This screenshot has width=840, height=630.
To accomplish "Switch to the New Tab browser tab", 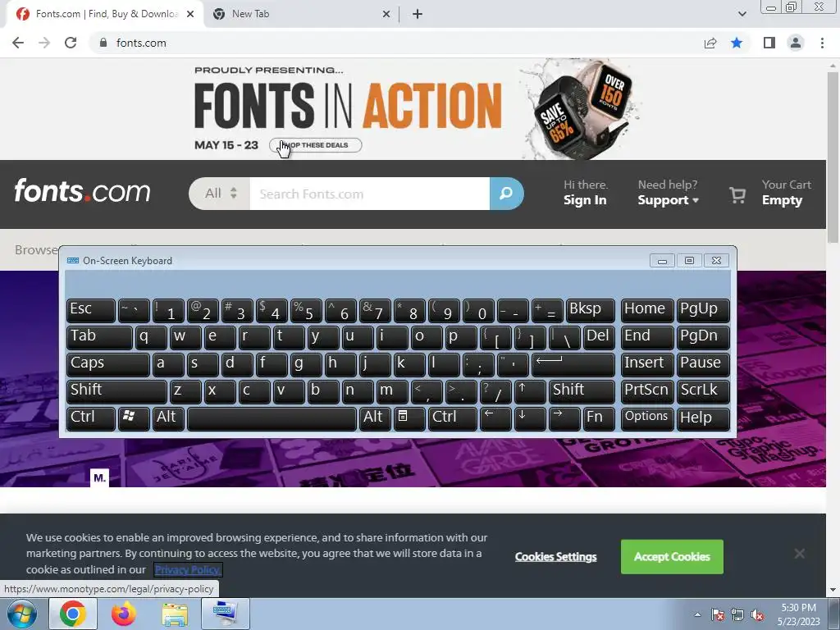I will coord(300,14).
